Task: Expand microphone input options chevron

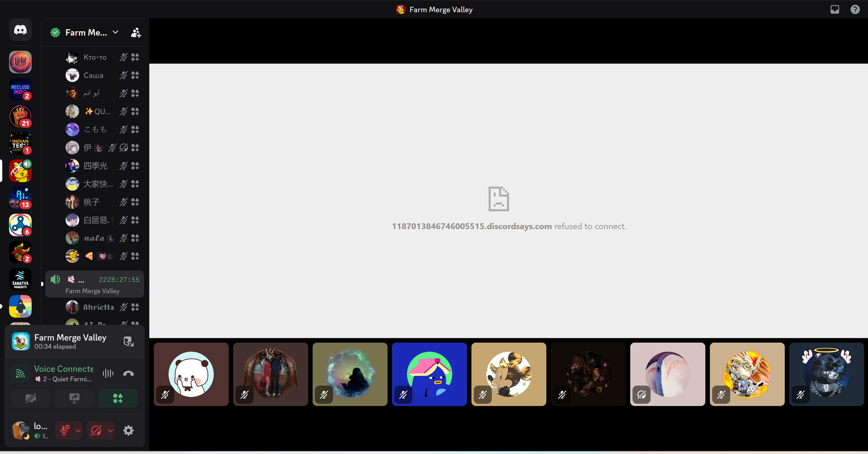Action: (x=78, y=430)
